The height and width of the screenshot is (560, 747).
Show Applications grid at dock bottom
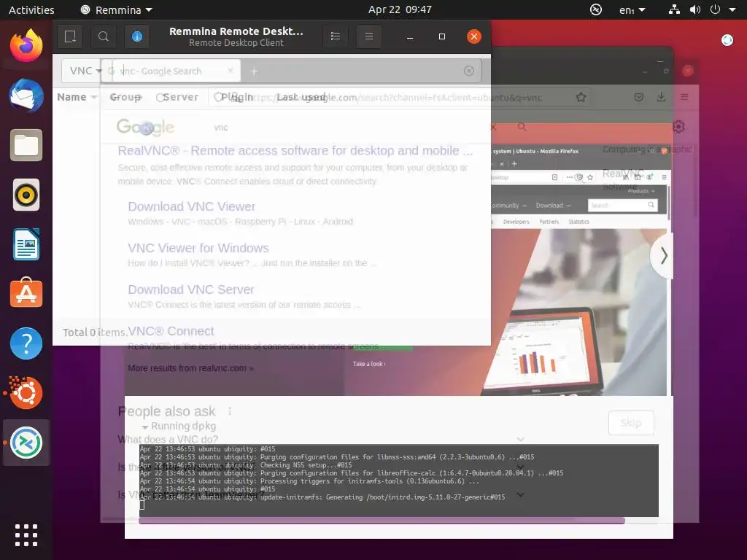[x=26, y=535]
